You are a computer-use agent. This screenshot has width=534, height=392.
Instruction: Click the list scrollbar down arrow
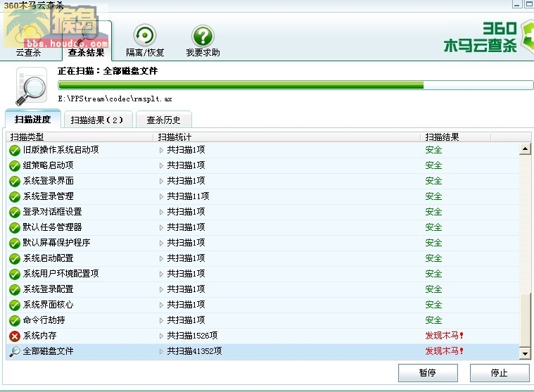525,354
